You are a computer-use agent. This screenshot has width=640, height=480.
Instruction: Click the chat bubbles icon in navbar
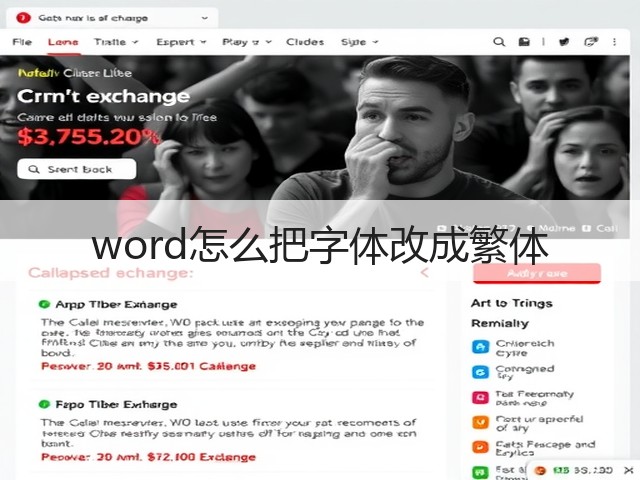click(x=591, y=42)
